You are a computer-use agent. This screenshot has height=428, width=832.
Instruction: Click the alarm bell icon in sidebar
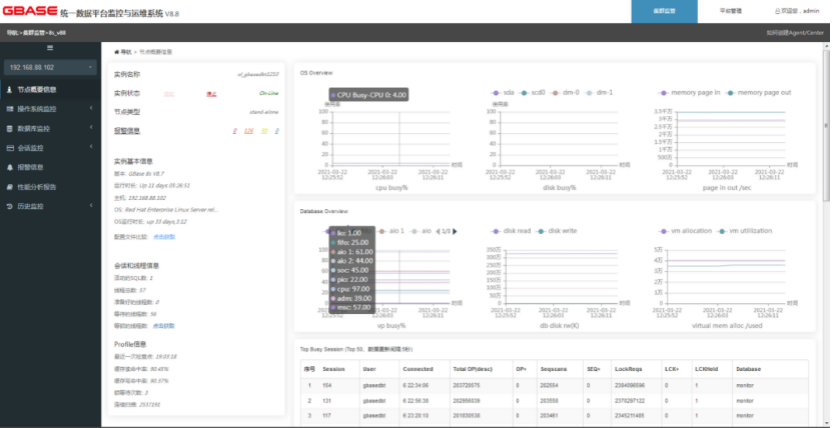coord(10,167)
